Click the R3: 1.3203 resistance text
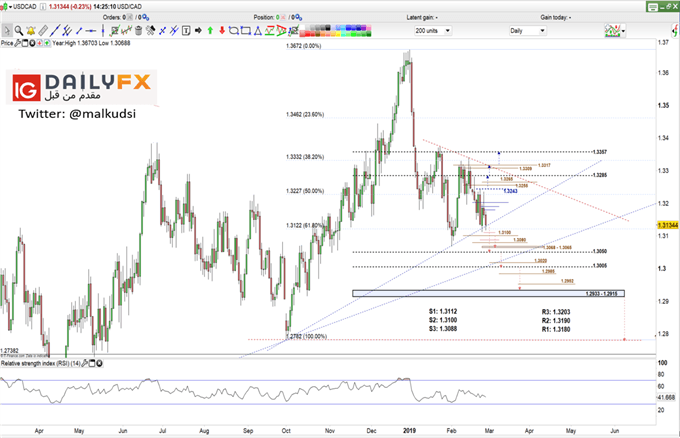Screen dimensions: 680x438 tap(556, 312)
